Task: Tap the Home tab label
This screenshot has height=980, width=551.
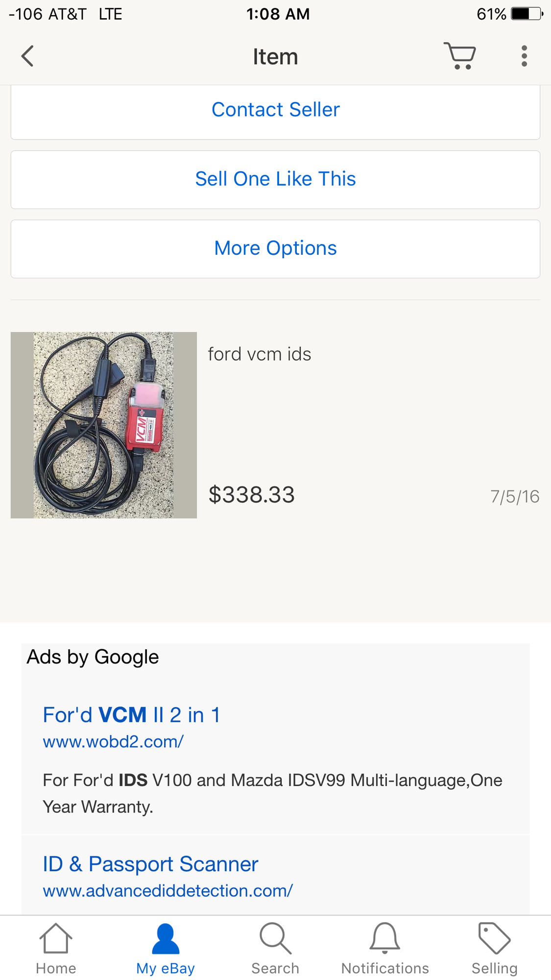Action: 56,968
